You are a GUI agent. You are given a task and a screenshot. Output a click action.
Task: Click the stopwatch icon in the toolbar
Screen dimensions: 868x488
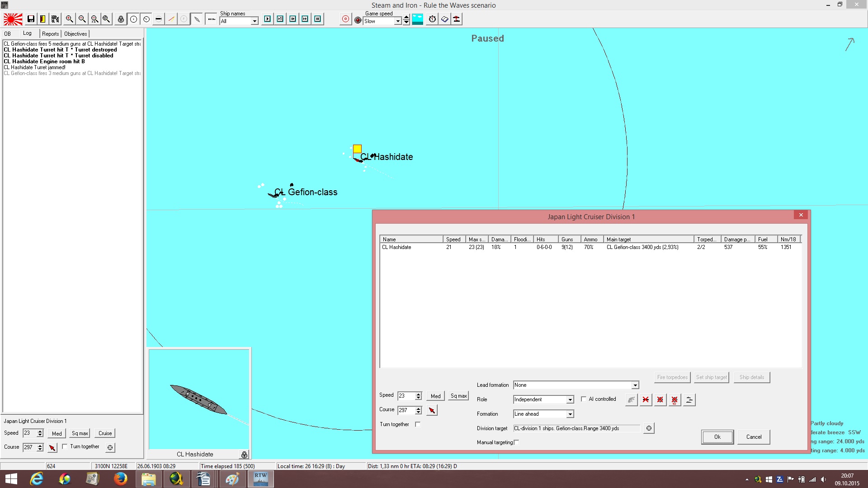(432, 19)
